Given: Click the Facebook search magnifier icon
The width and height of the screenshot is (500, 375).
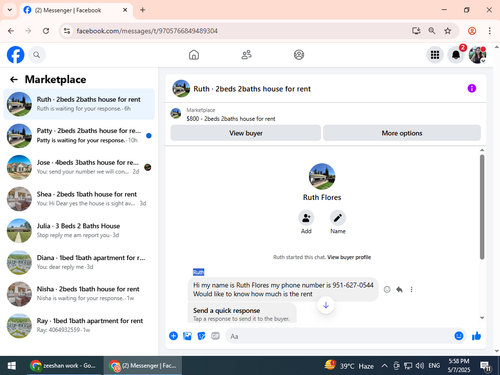Looking at the screenshot, I should [x=37, y=55].
